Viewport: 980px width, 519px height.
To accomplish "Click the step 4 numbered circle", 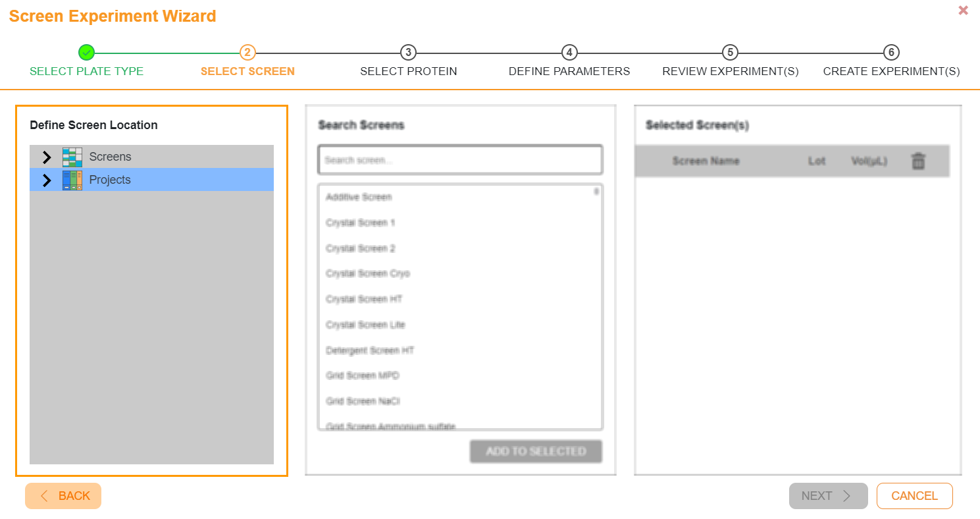I will (569, 53).
